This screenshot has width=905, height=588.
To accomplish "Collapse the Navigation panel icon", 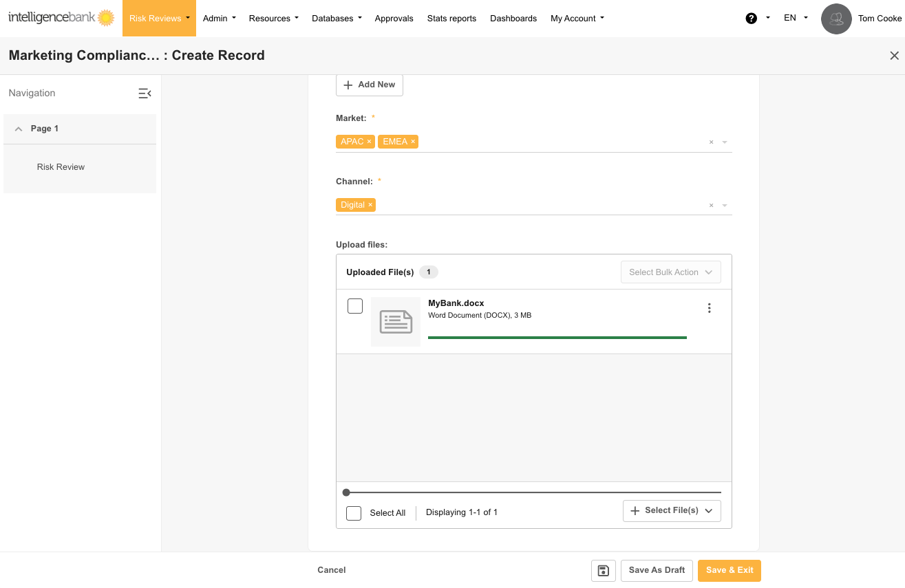I will click(145, 94).
